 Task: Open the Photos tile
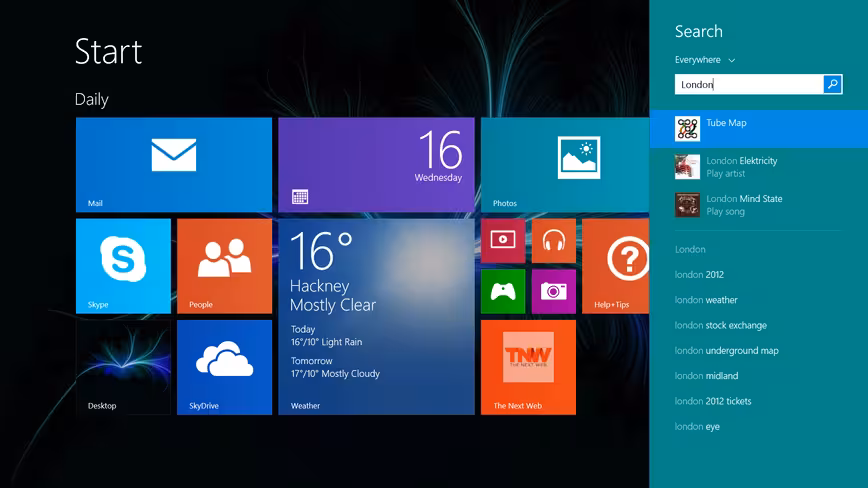[x=565, y=165]
